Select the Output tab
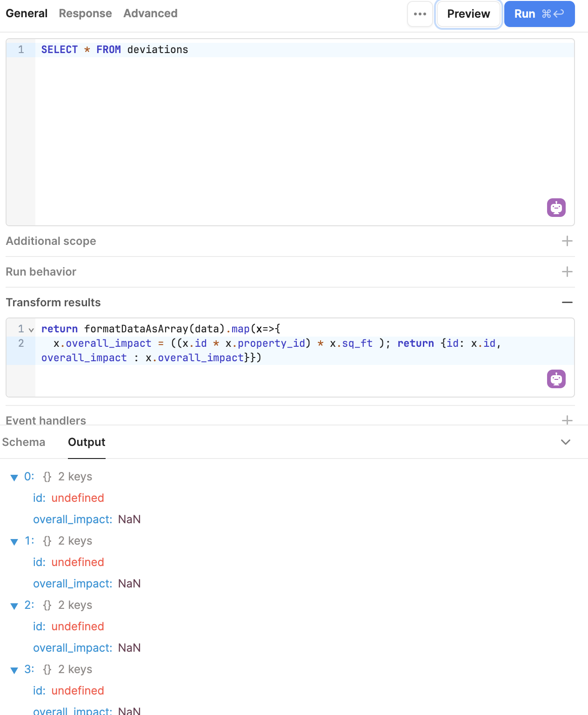 [87, 442]
